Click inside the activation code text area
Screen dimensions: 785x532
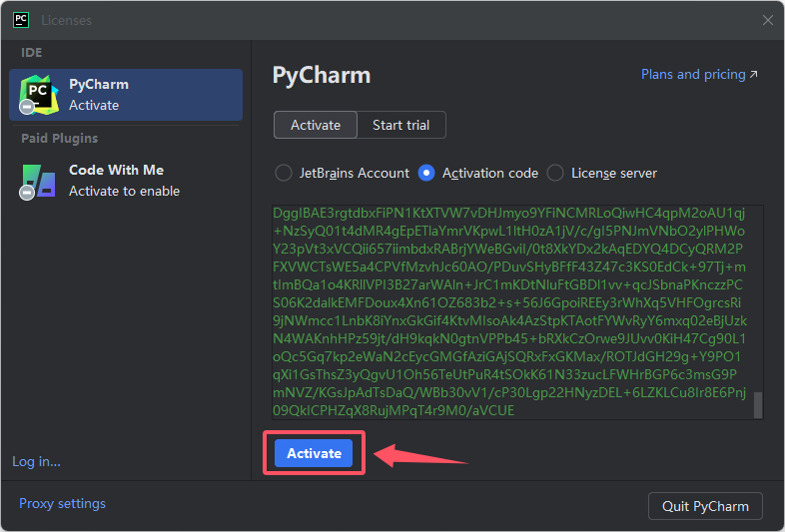click(517, 311)
